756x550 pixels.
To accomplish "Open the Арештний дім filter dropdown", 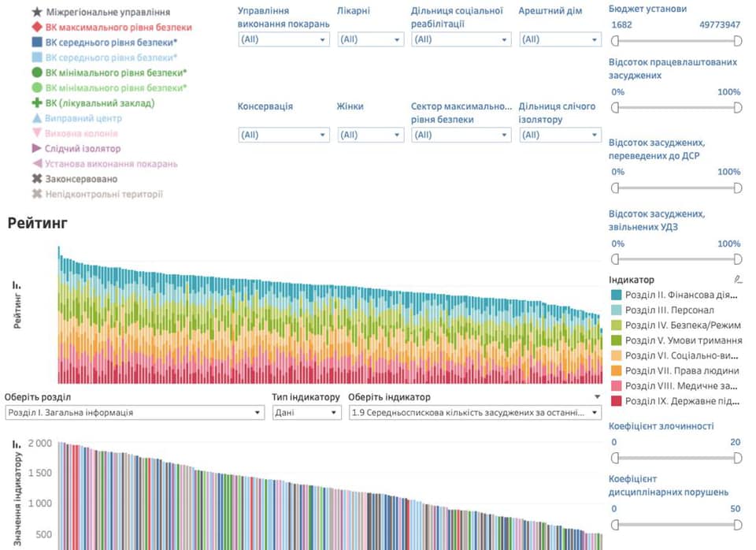I will tap(559, 39).
